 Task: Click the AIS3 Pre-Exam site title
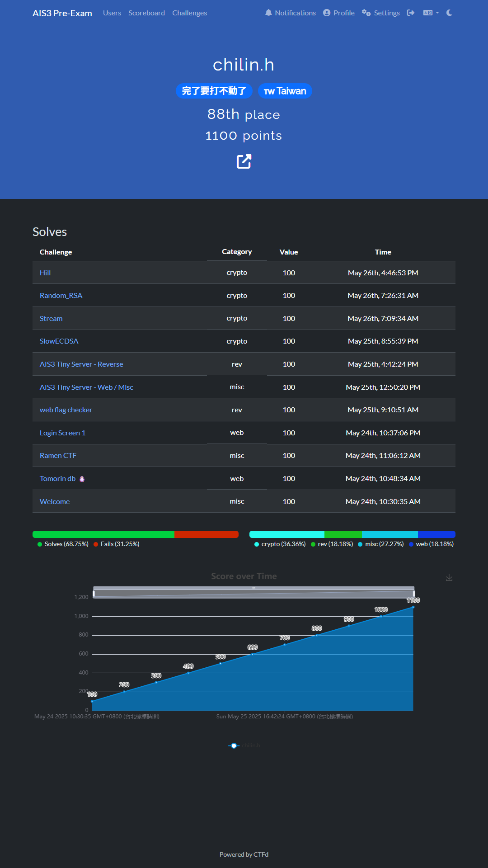pyautogui.click(x=62, y=13)
